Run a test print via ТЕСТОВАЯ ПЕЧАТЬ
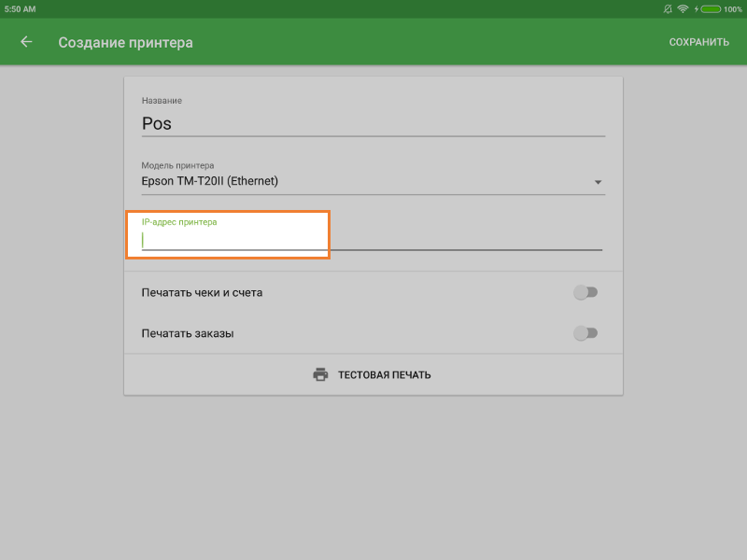Screen dimensions: 747x560 tap(384, 373)
